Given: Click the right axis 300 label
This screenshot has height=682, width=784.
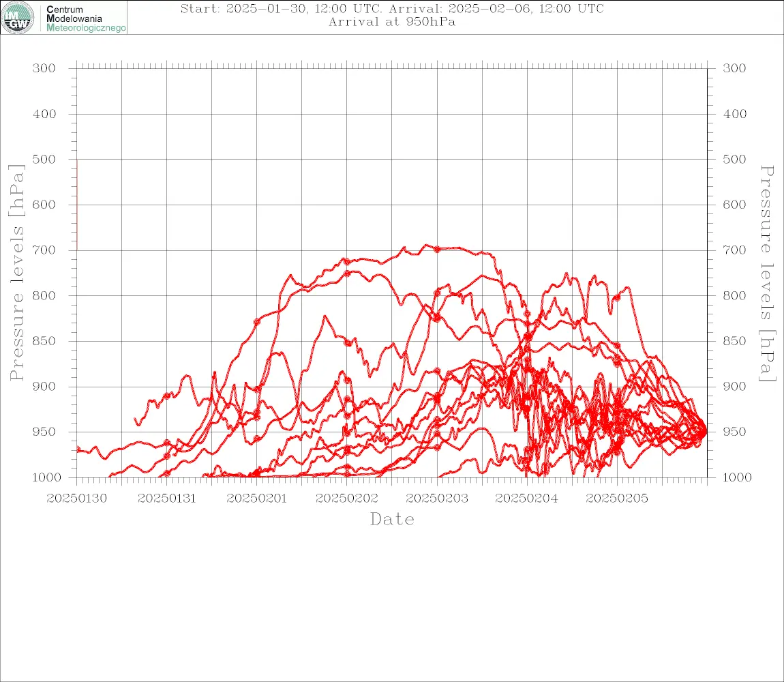Looking at the screenshot, I should coord(734,68).
